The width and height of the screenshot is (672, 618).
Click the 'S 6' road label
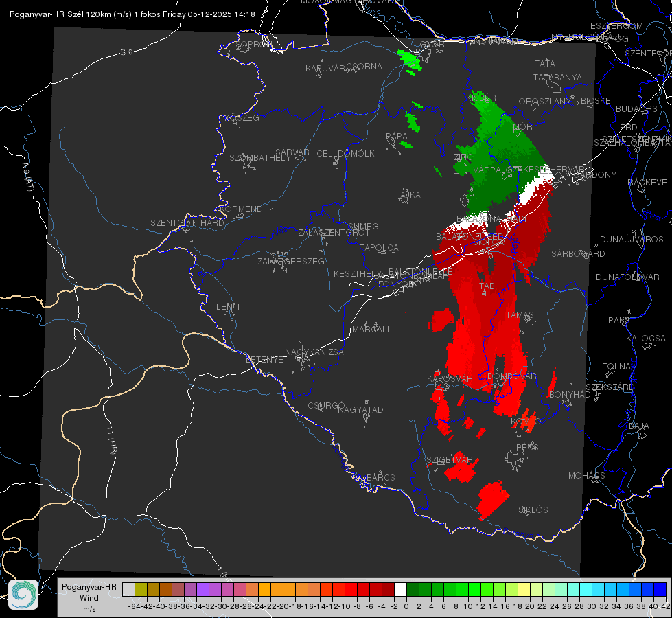pos(126,52)
